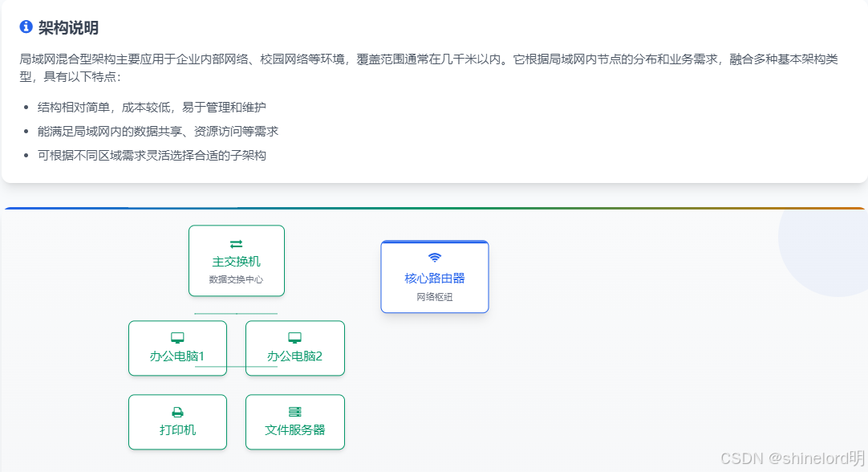Click the monitor icon in 办公电脑2 card

pos(295,338)
